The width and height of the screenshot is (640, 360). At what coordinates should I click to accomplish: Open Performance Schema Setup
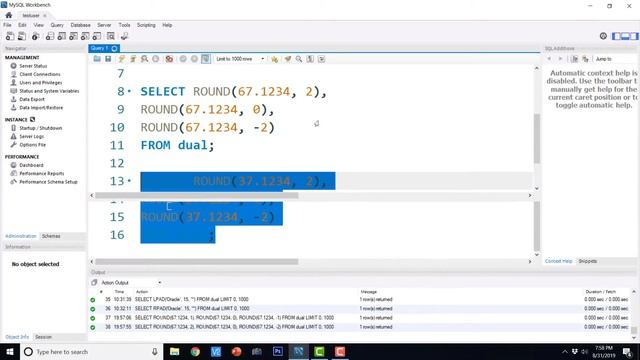pyautogui.click(x=48, y=182)
